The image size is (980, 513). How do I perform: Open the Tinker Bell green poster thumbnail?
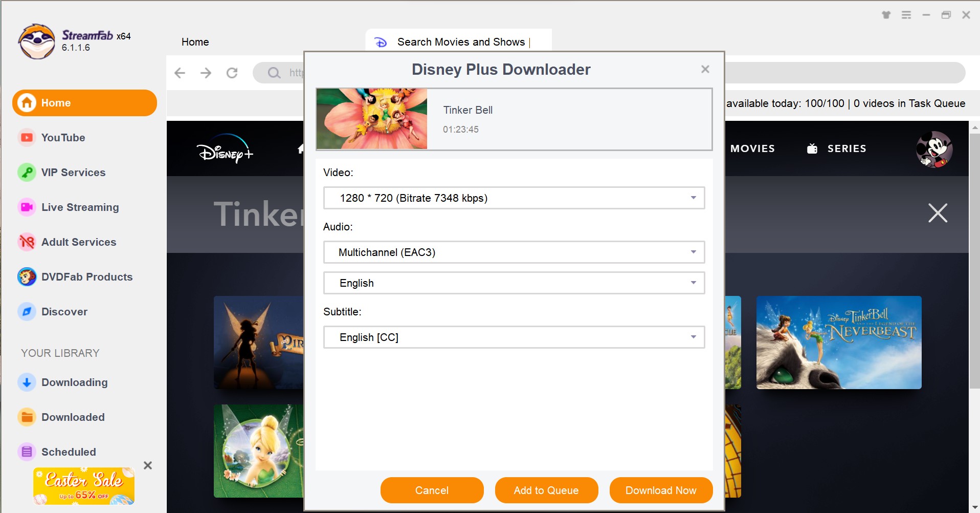pos(259,451)
